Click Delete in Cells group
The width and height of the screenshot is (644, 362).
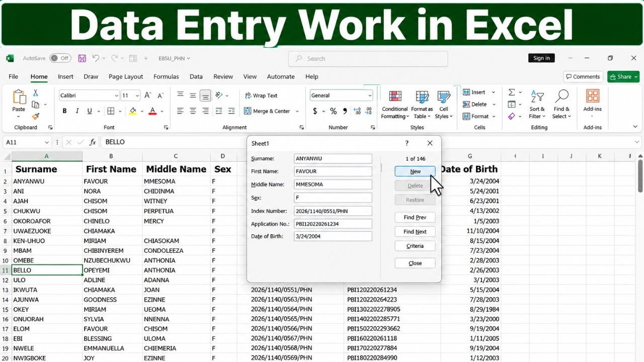(x=474, y=105)
